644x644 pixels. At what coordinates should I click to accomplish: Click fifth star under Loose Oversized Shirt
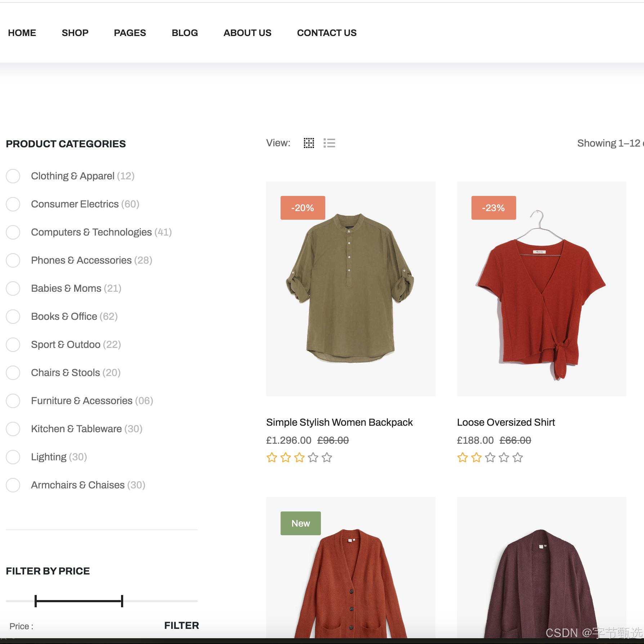coord(518,457)
